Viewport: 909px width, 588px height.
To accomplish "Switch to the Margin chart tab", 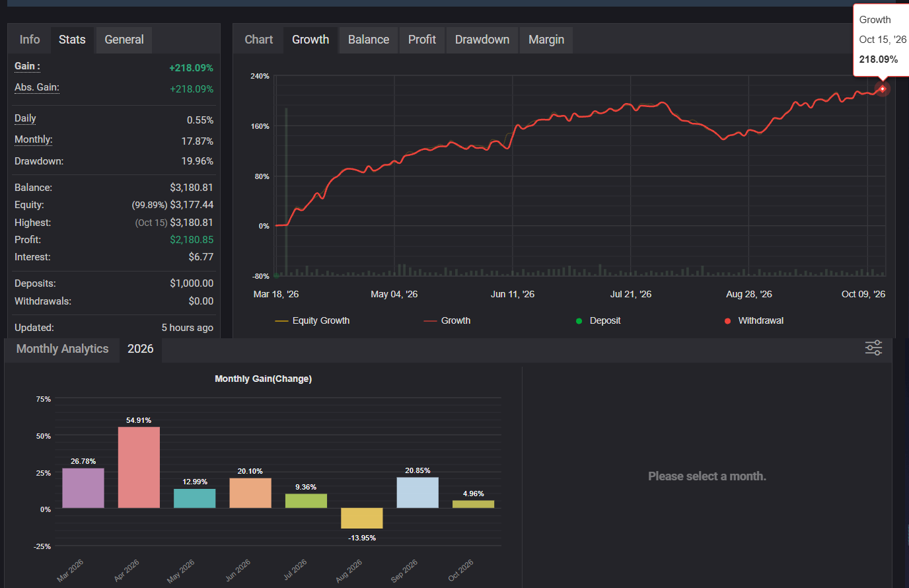I will [x=546, y=40].
